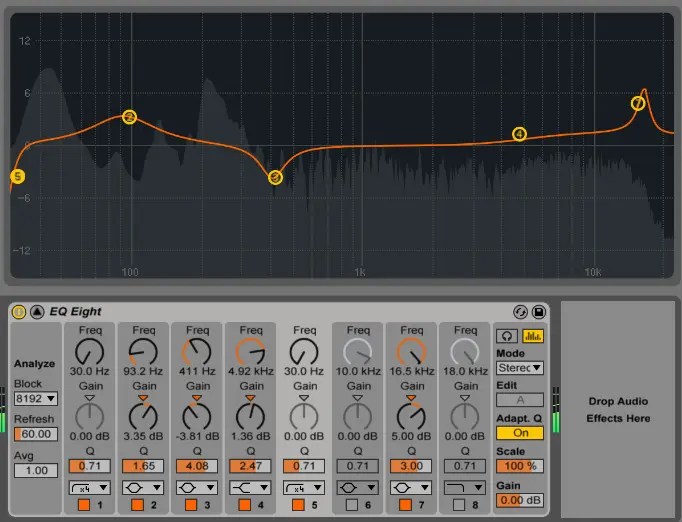Open the Block size 8192 dropdown
Viewport: 682px width, 522px height.
(x=36, y=398)
